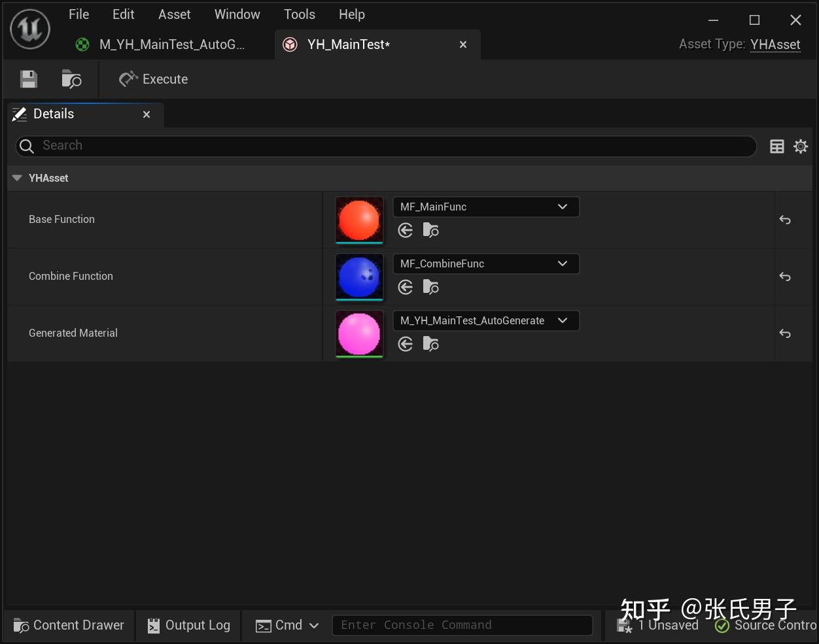Collapse the YHAsset category
Viewport: 819px width, 644px height.
16,178
